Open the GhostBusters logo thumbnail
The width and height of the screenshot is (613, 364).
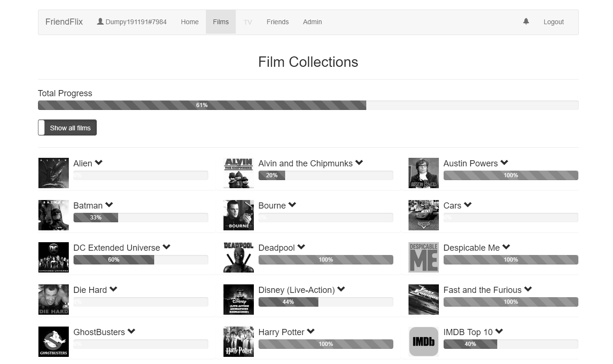[x=54, y=342]
